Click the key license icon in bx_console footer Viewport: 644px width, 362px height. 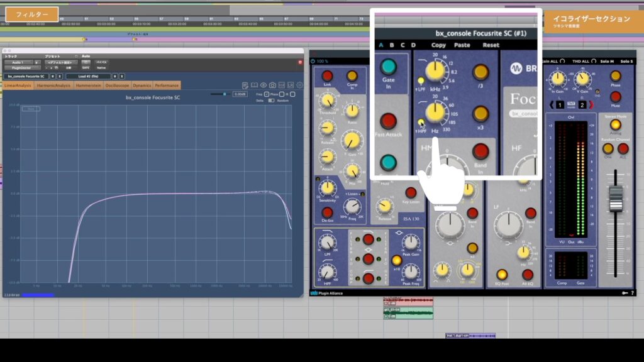pos(625,293)
